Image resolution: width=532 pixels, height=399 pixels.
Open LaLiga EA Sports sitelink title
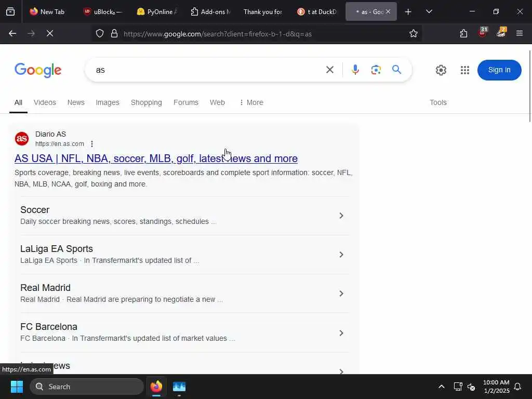[57, 249]
